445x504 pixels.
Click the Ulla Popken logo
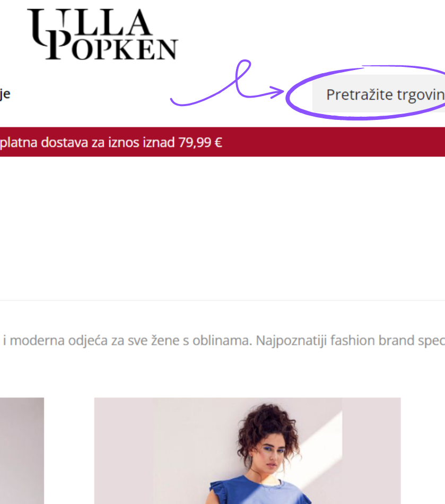click(103, 34)
